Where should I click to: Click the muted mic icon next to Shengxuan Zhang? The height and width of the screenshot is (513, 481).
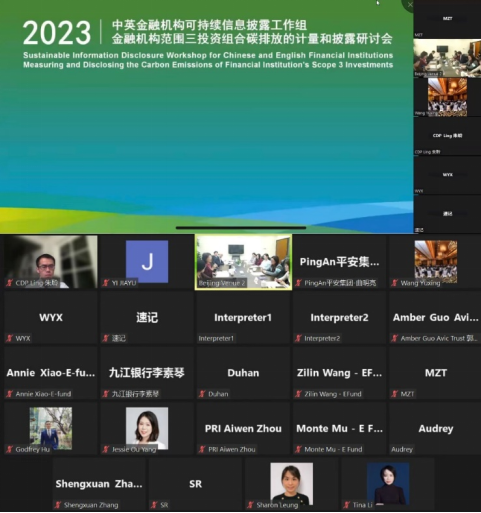(58, 505)
